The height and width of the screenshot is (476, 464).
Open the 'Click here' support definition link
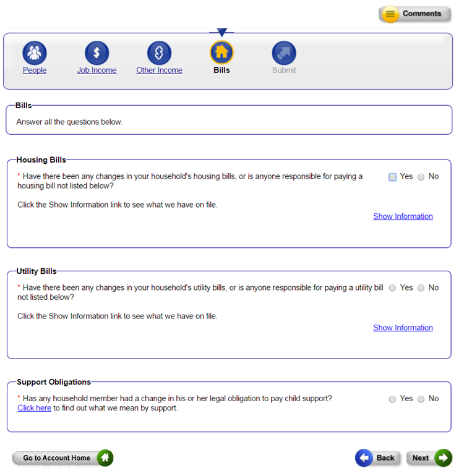[34, 408]
